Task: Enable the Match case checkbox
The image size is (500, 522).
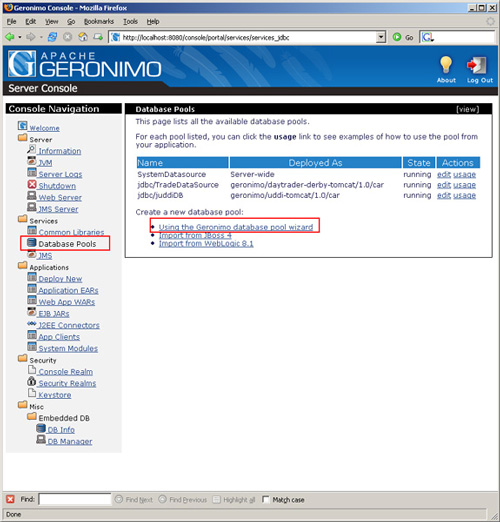Action: [266, 499]
